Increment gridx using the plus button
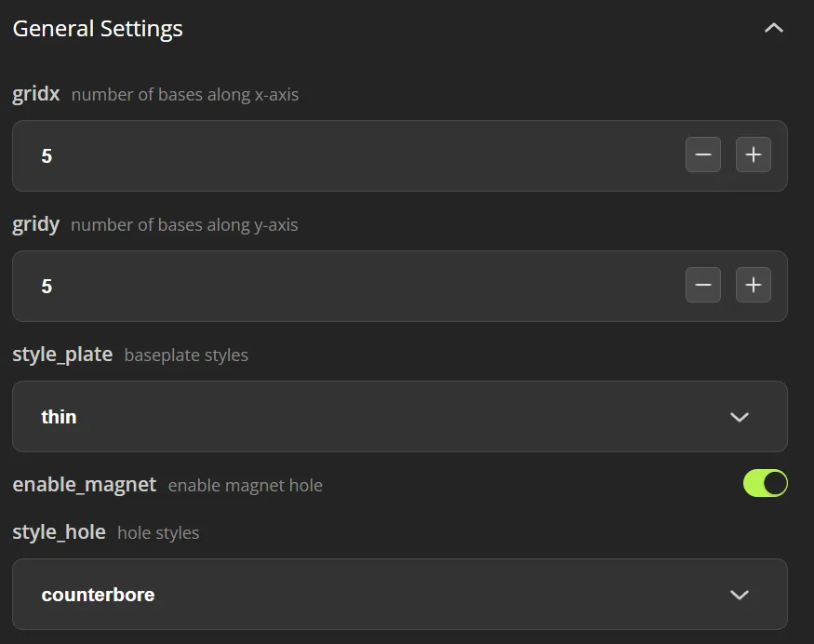This screenshot has width=814, height=644. tap(754, 154)
